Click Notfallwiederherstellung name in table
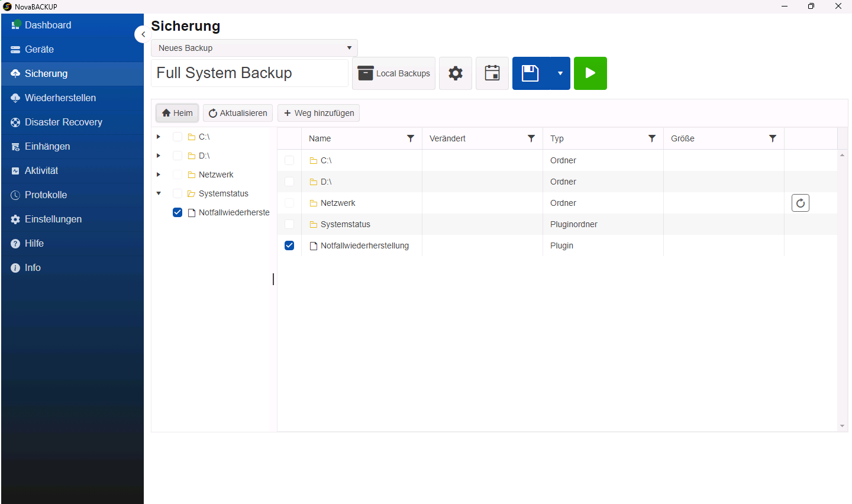 coord(364,245)
